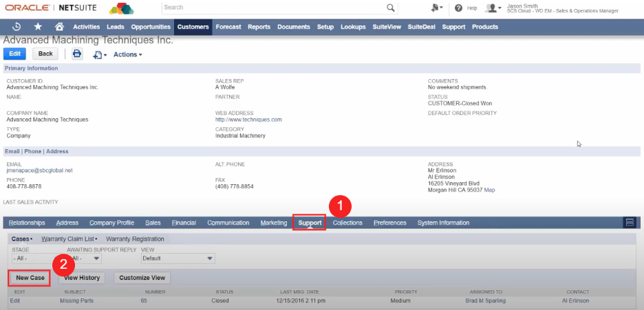Open the Warranty Registration sublist
The width and height of the screenshot is (644, 310).
135,239
